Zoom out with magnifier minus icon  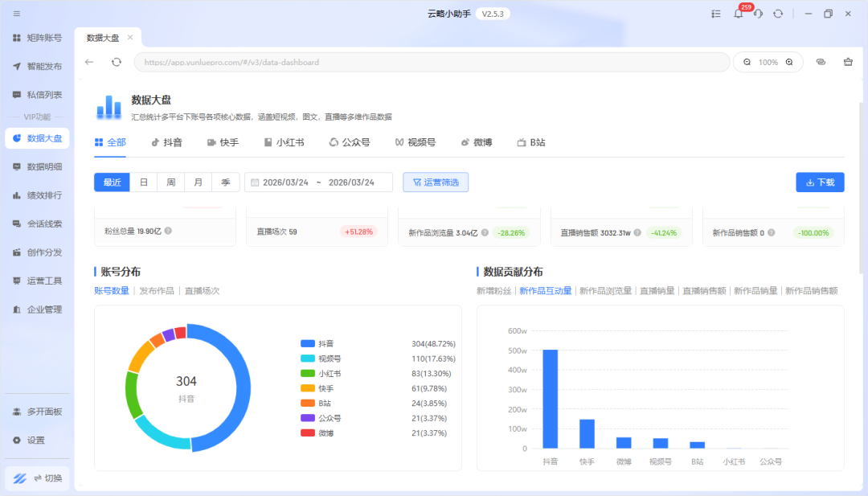coord(747,62)
